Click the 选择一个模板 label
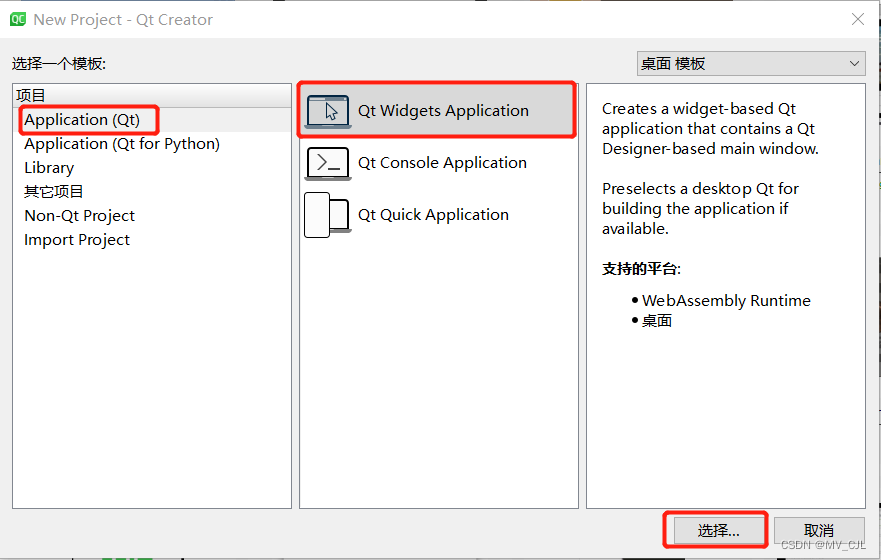Image resolution: width=881 pixels, height=560 pixels. (59, 63)
